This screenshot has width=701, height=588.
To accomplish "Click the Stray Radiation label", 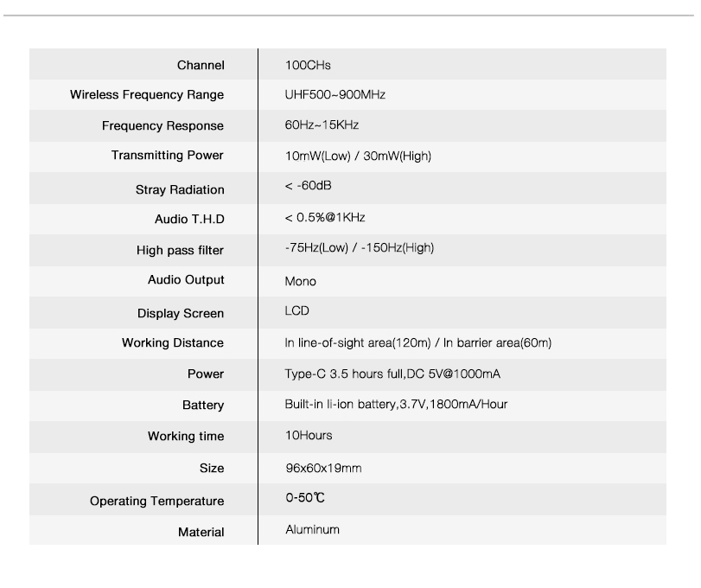I will coord(180,189).
